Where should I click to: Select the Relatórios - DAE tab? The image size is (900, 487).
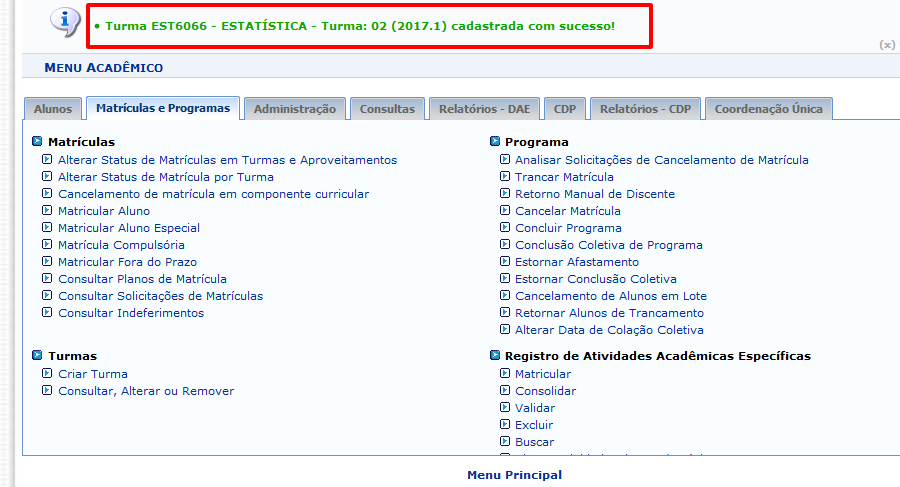coord(484,109)
